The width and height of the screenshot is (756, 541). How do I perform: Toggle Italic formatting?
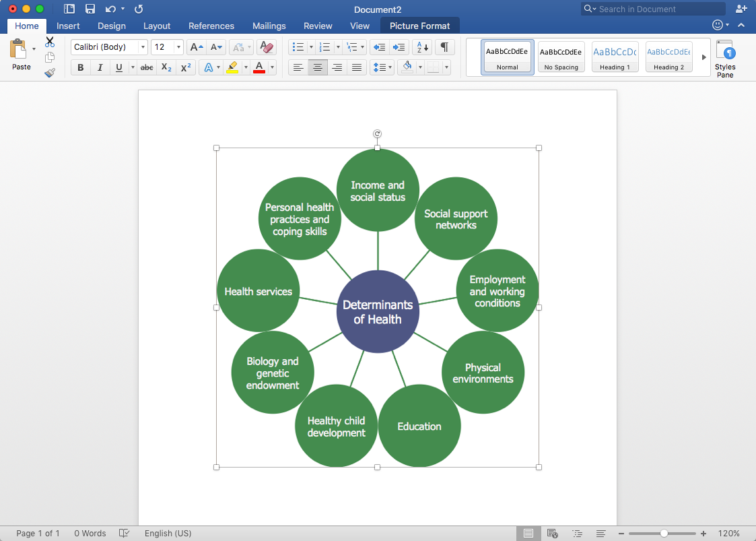[x=100, y=67]
